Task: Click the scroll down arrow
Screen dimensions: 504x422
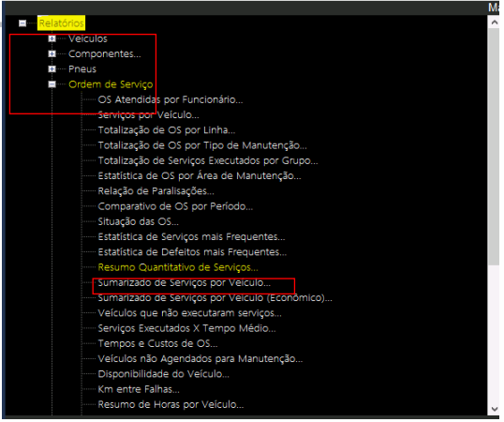Action: (x=495, y=409)
